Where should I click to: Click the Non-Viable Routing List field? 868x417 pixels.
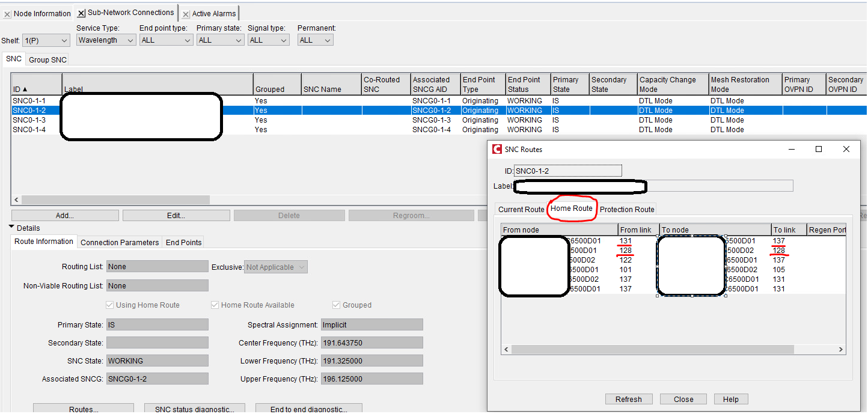(x=157, y=286)
